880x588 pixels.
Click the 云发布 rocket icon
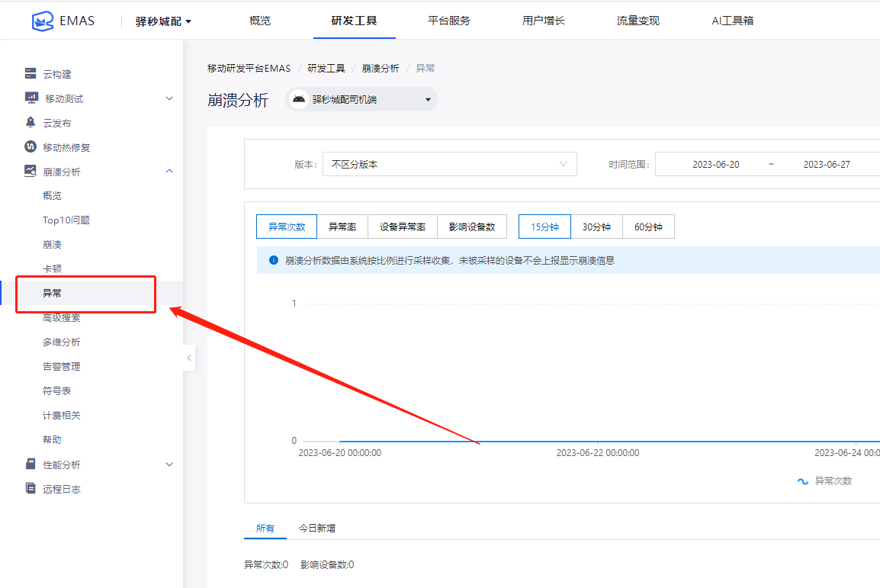[x=31, y=122]
